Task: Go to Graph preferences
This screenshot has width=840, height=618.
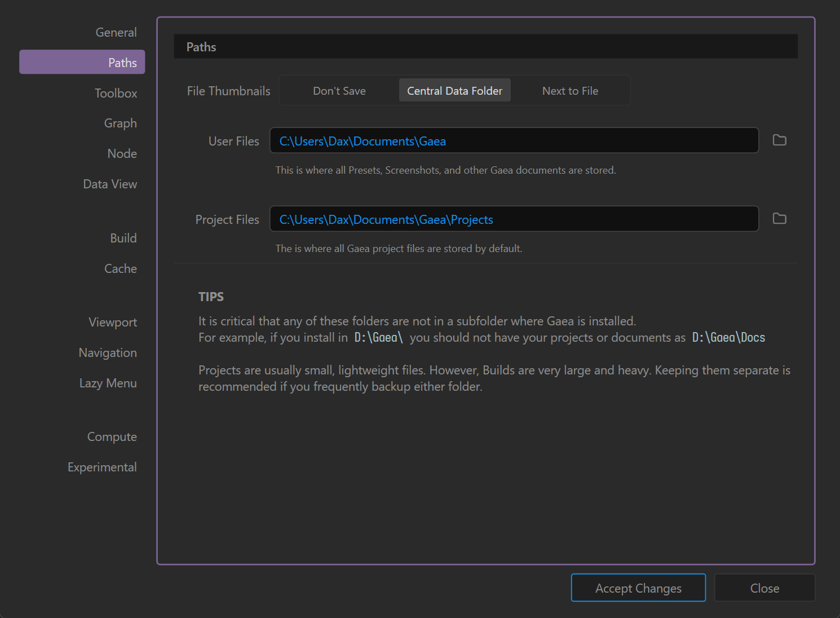Action: point(120,123)
